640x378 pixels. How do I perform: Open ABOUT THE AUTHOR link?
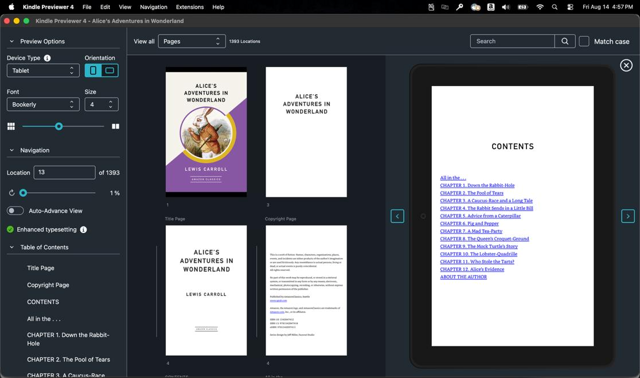(x=463, y=277)
